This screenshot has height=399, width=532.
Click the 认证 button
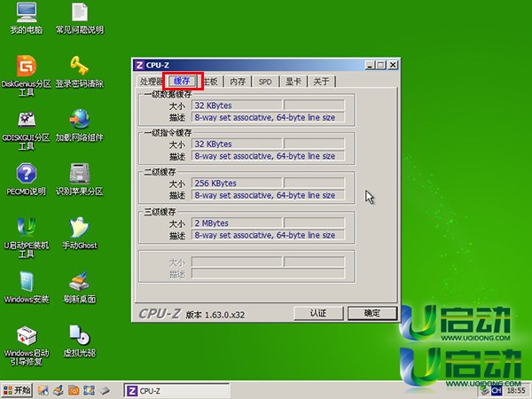click(318, 313)
